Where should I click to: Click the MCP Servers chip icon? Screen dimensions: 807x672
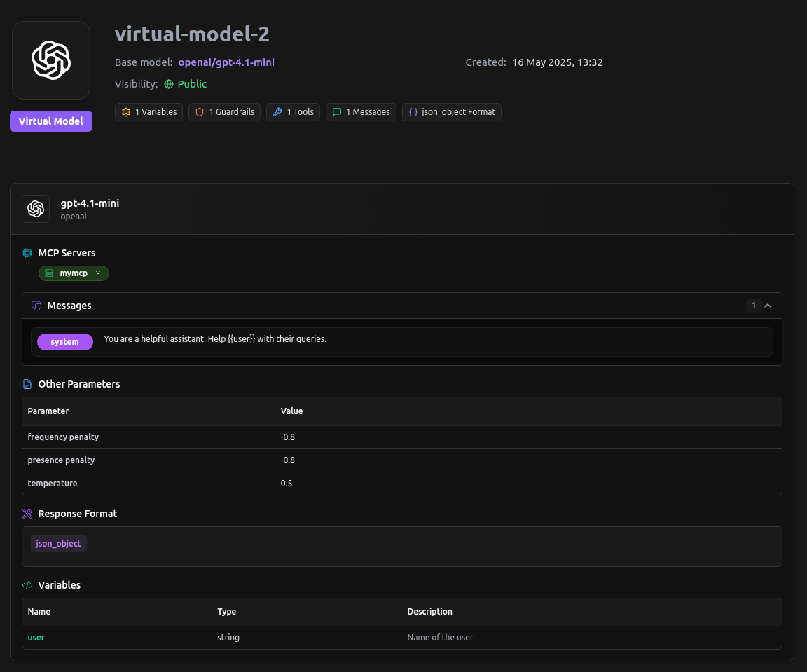pos(28,253)
